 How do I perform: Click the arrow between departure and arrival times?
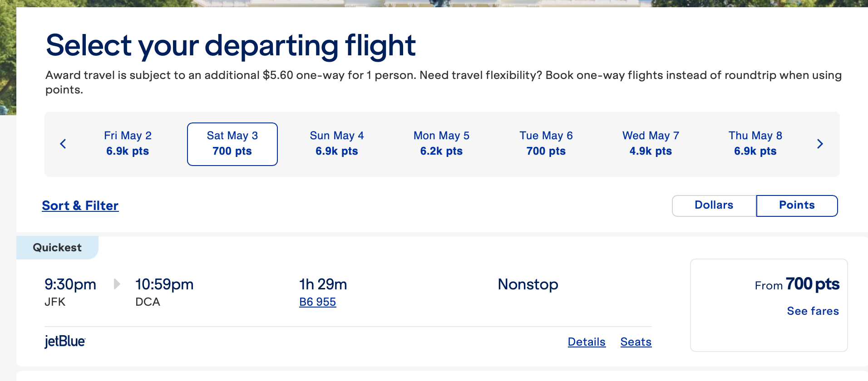click(117, 284)
